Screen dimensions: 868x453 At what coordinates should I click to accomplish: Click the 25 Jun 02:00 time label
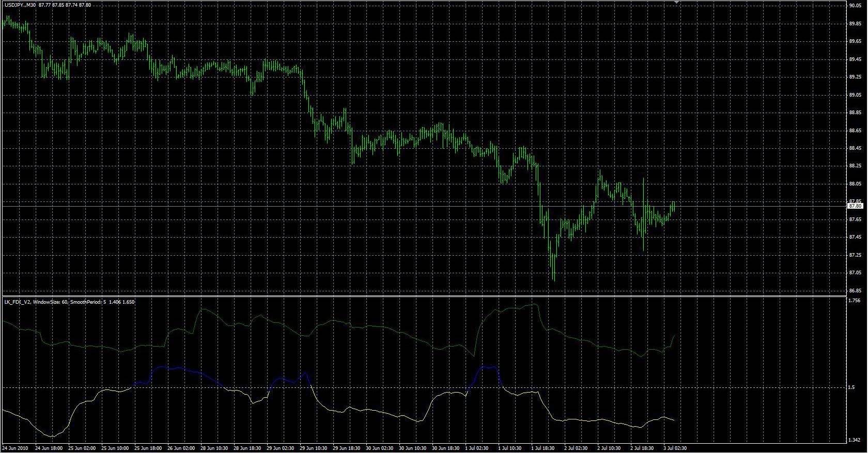point(82,448)
